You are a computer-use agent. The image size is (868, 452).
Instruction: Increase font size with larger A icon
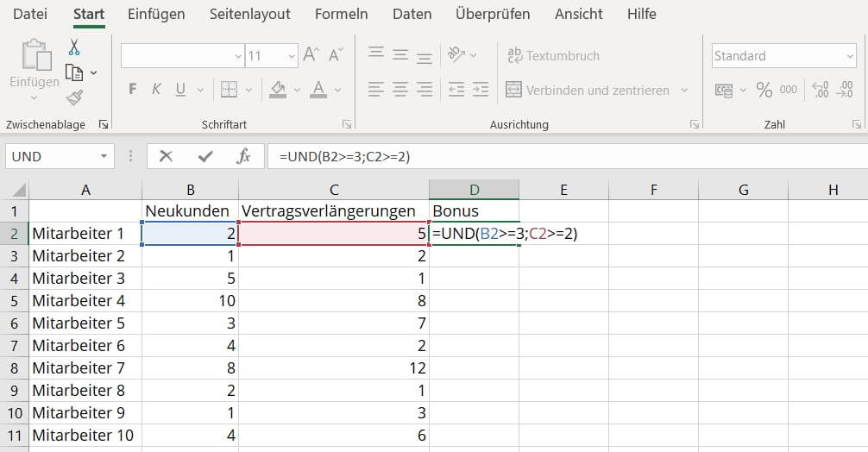[311, 54]
